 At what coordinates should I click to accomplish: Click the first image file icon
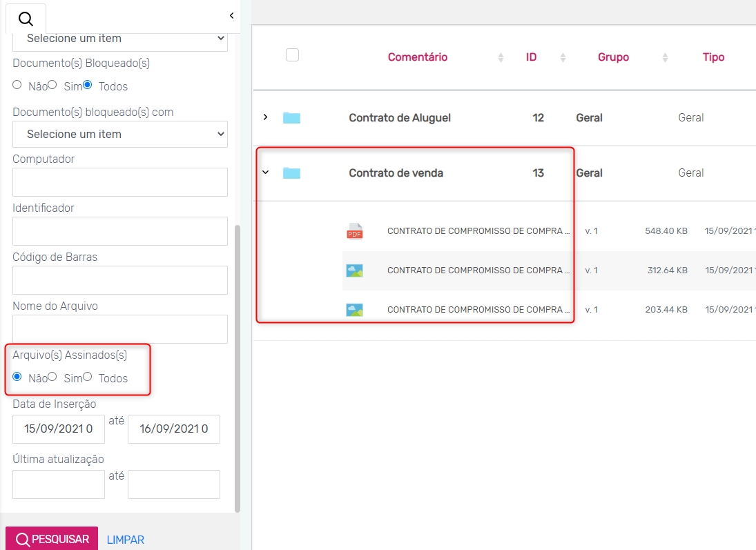tap(354, 271)
